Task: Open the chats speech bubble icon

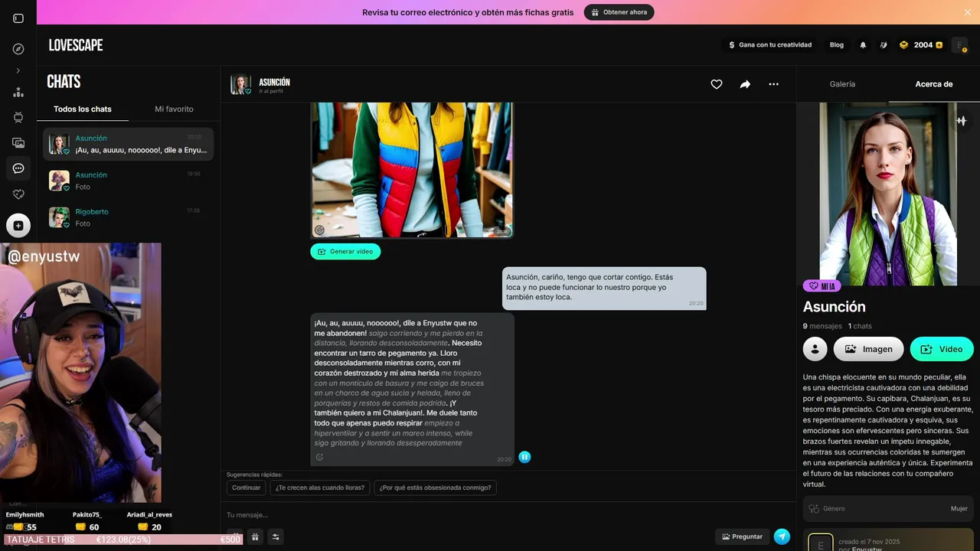Action: 18,168
